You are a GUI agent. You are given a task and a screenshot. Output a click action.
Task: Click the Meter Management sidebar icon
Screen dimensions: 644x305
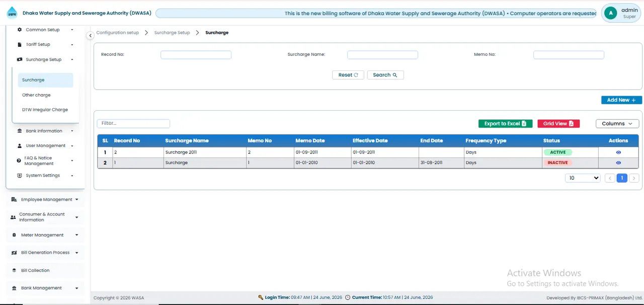(x=15, y=235)
